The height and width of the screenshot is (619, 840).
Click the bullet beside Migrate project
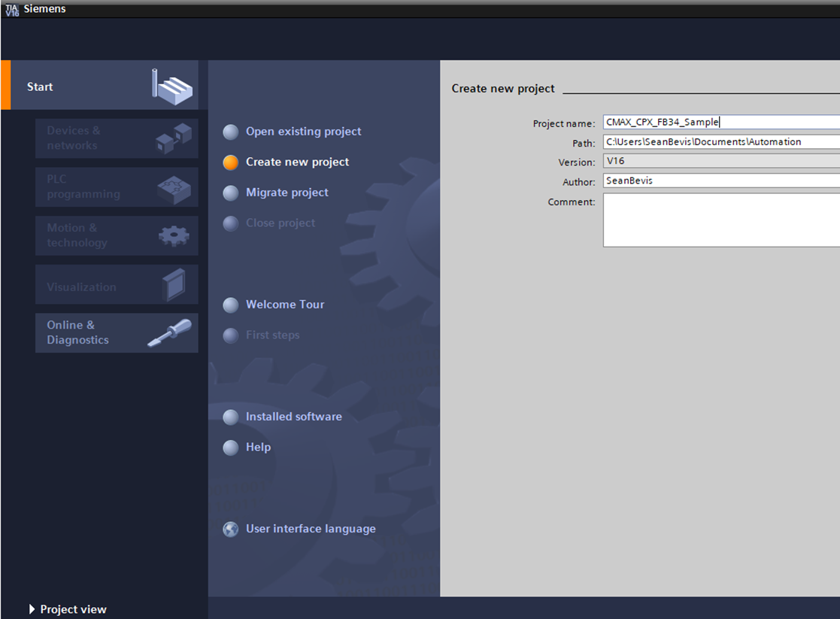click(x=230, y=193)
